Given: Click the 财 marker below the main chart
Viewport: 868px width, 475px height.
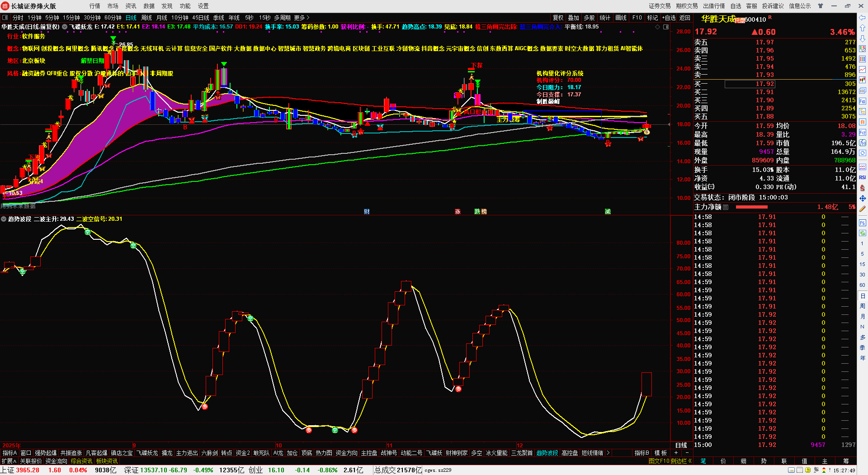Looking at the screenshot, I should 367,212.
